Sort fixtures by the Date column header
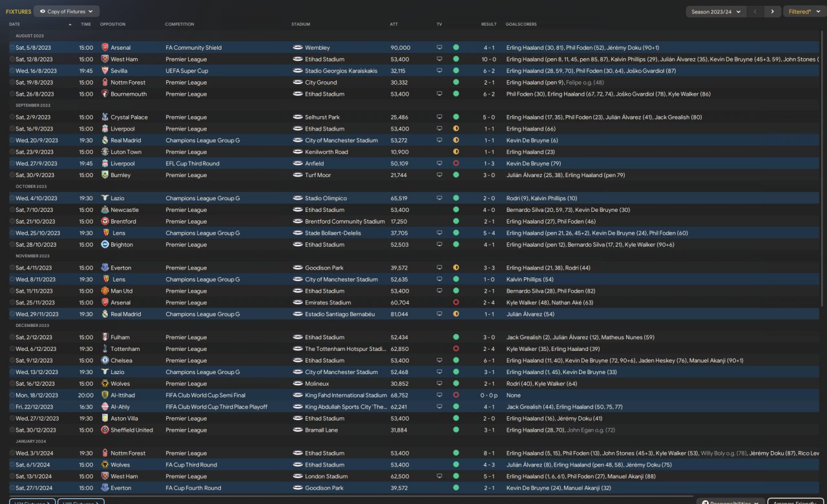 click(14, 25)
